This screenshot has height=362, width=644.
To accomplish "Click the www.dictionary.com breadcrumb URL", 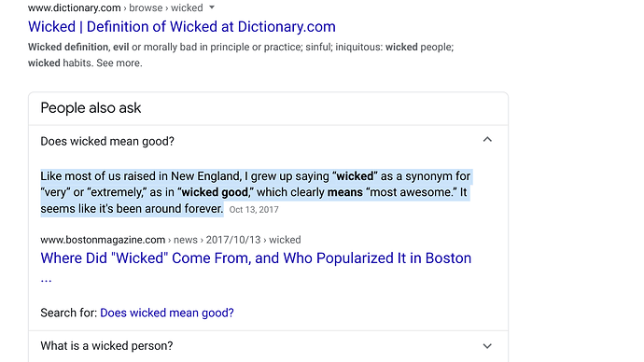I will 75,7.
